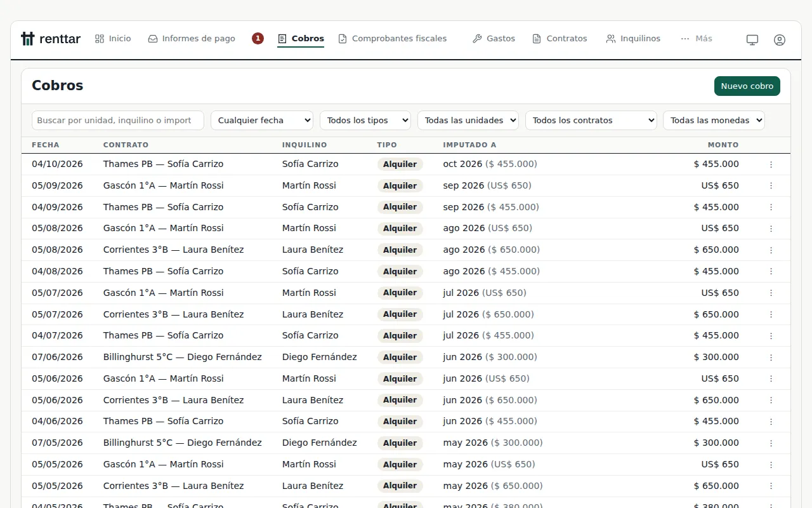Open the Todos los contratos filter
The width and height of the screenshot is (812, 508).
591,120
